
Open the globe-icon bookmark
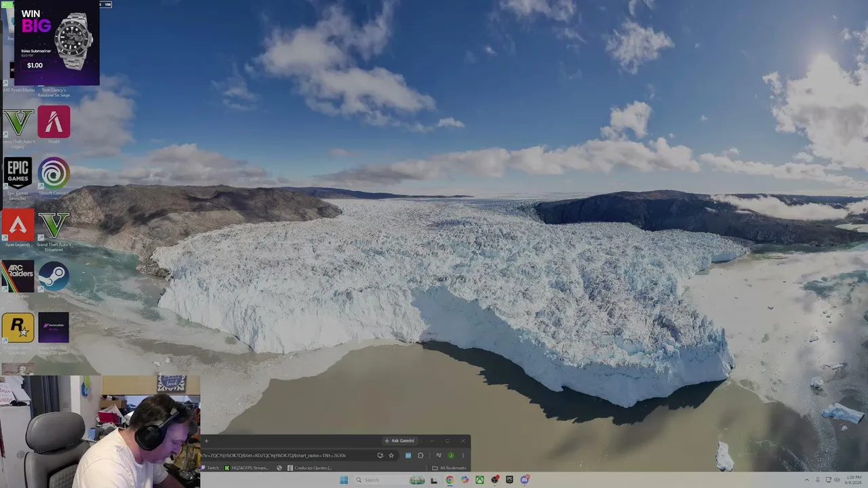coord(279,468)
